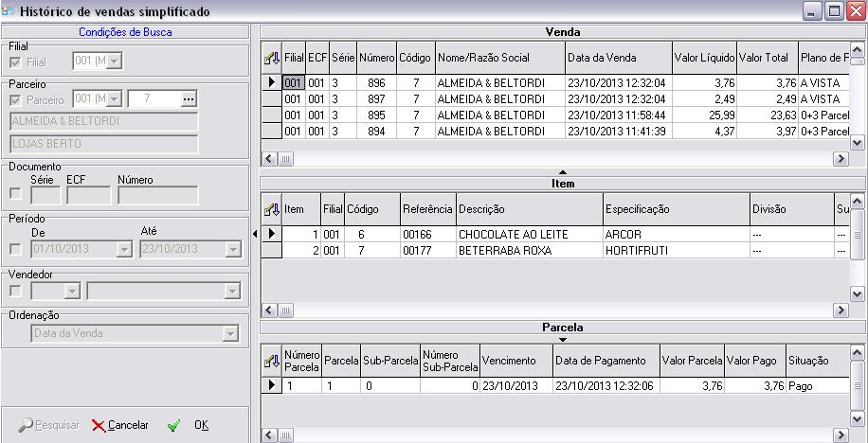This screenshot has height=443, width=868.
Task: Open the Ordenação dropdown Data da Venda
Action: click(229, 333)
